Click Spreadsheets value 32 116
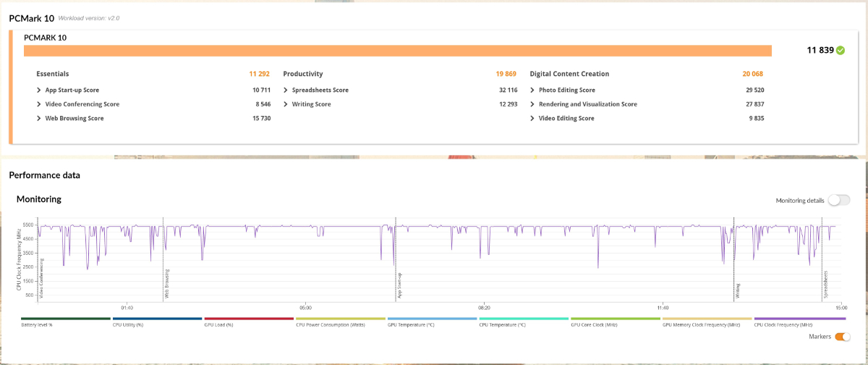868x365 pixels. pyautogui.click(x=509, y=91)
